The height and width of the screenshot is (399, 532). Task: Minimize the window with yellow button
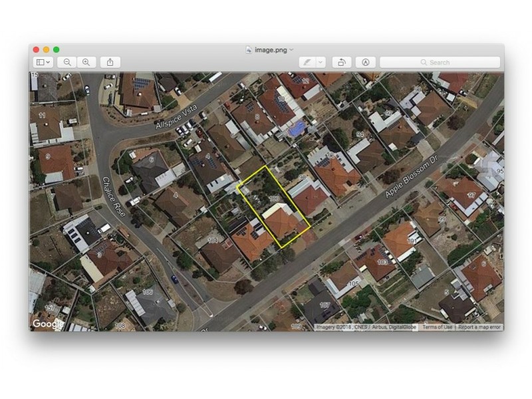[47, 50]
